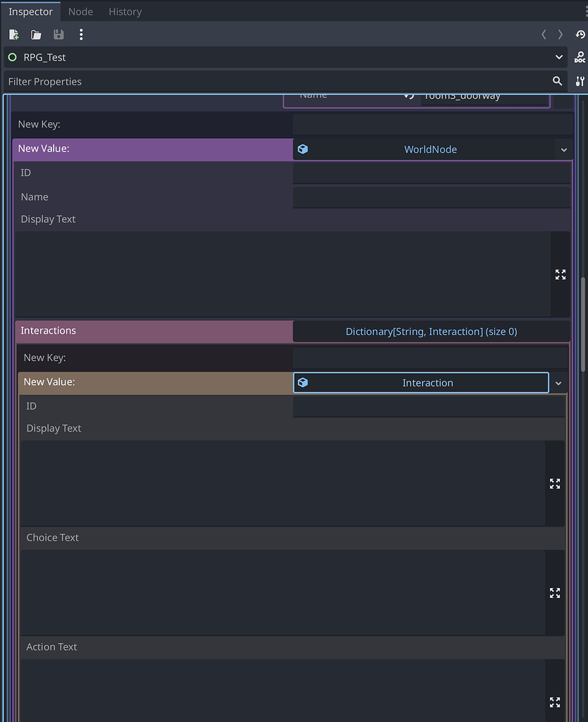Create a new resource using the toolbar icon
Viewport: 588px width, 722px height.
click(x=13, y=35)
